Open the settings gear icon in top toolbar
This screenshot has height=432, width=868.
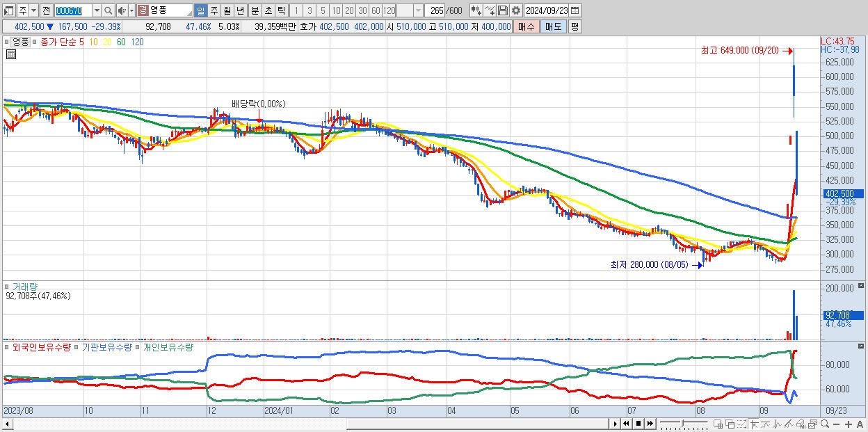pos(516,10)
